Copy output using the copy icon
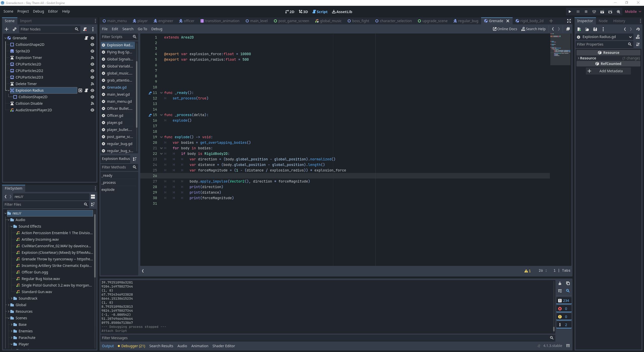The width and height of the screenshot is (644, 352). pos(568,283)
